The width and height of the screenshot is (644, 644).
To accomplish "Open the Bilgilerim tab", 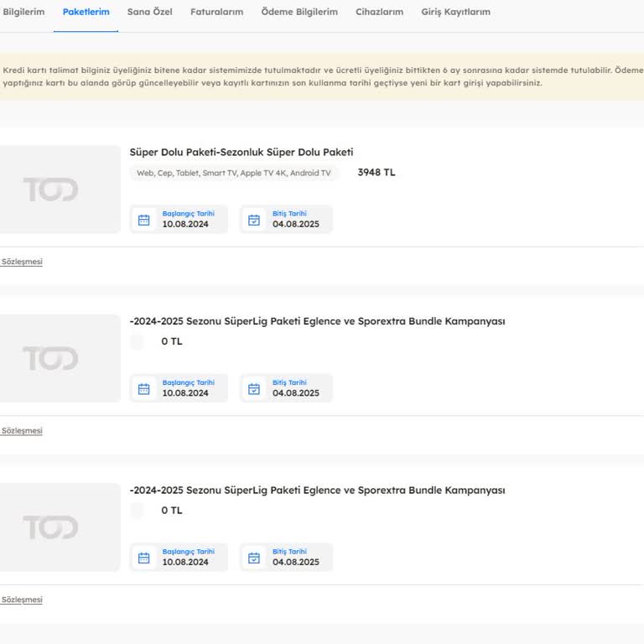I will (x=23, y=12).
